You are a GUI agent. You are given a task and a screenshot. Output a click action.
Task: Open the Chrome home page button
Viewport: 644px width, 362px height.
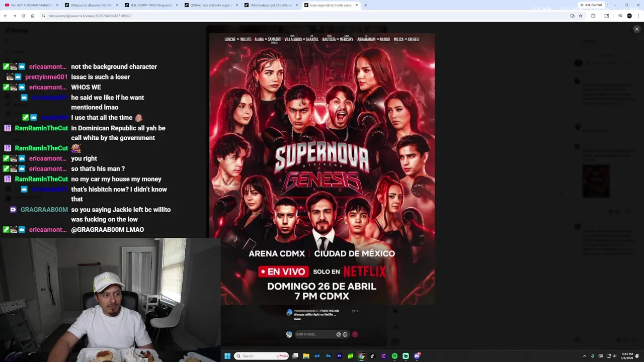tap(32, 16)
